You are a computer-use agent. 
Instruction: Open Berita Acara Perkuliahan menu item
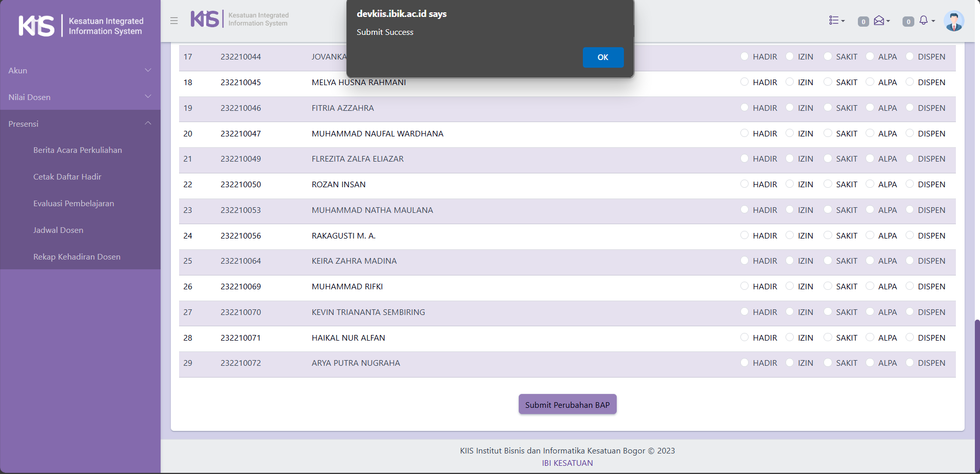pyautogui.click(x=77, y=150)
